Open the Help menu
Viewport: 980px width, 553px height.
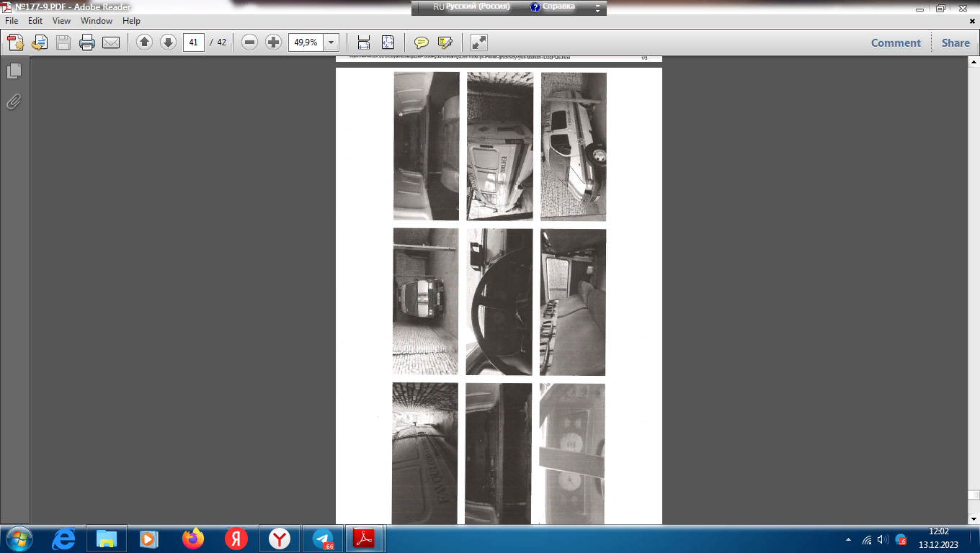tap(131, 21)
